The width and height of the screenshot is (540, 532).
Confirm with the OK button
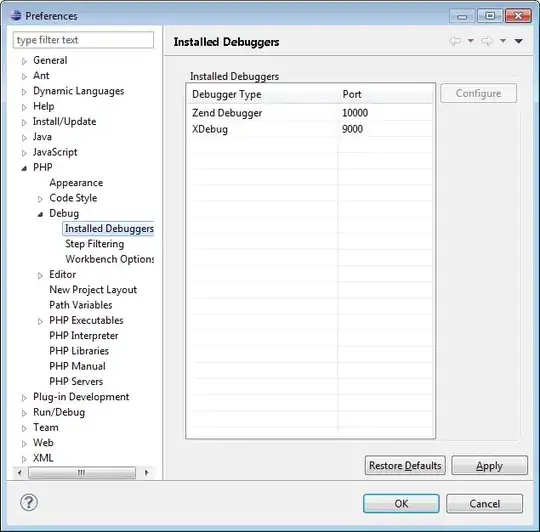(x=401, y=504)
